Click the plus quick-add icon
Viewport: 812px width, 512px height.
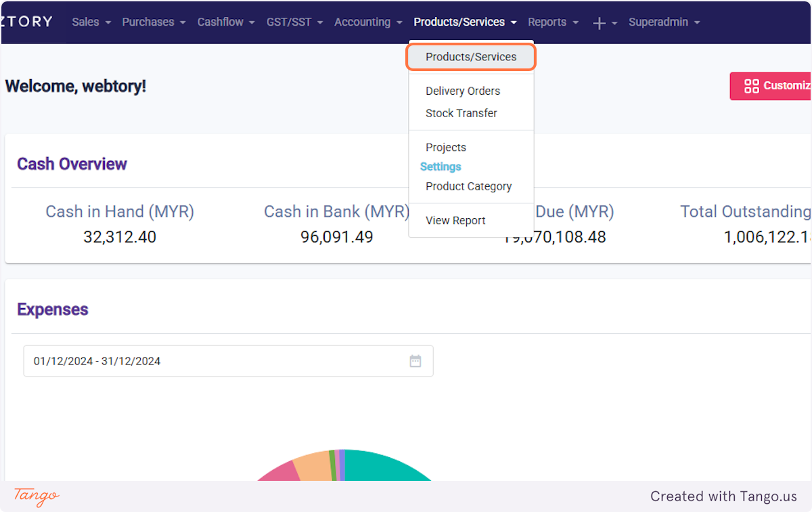(x=604, y=22)
